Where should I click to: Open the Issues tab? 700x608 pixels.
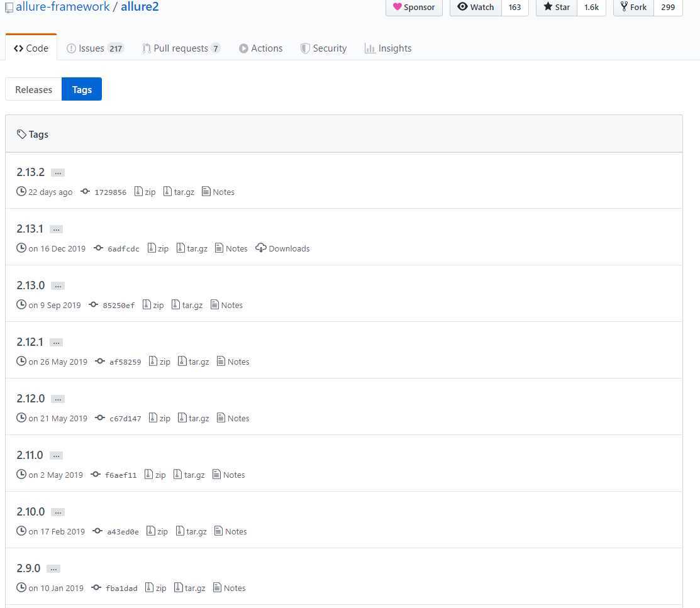tap(94, 48)
